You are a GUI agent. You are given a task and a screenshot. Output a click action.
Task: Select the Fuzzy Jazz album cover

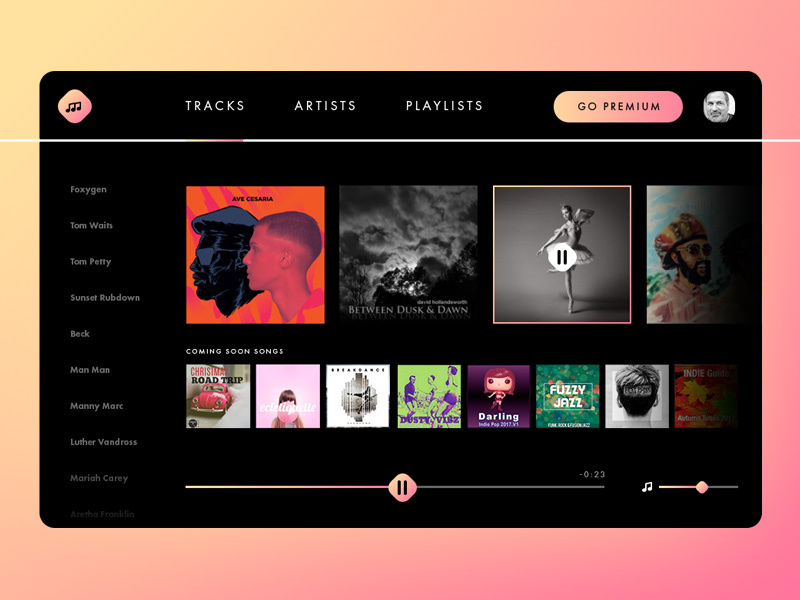pyautogui.click(x=567, y=394)
